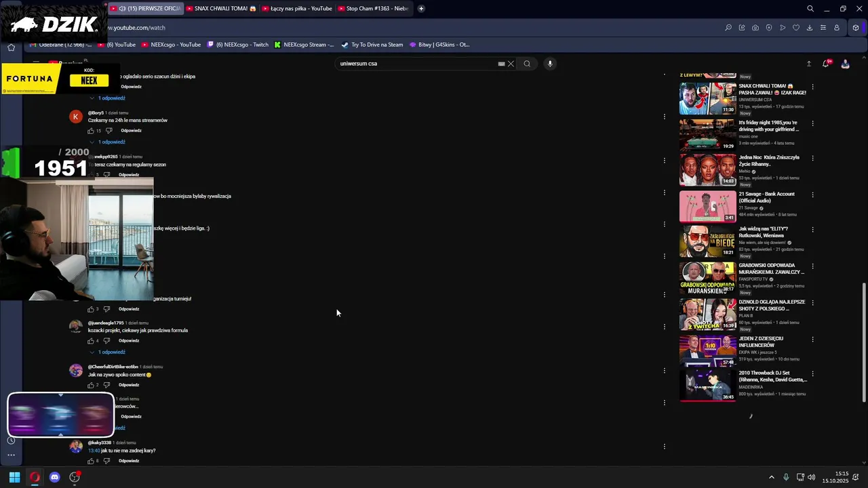Image resolution: width=868 pixels, height=488 pixels.
Task: Reply to @juandeagle1795's comment
Action: pos(129,341)
